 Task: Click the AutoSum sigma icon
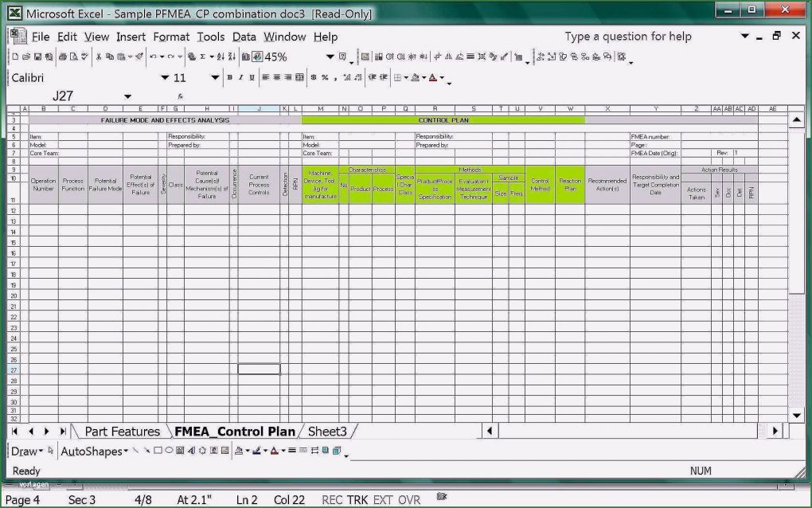pyautogui.click(x=202, y=57)
